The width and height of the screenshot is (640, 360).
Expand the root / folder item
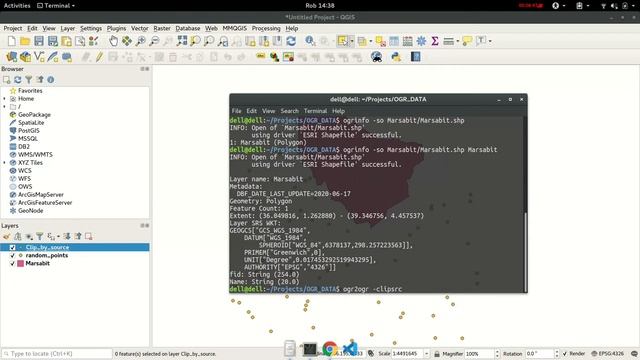point(4,107)
